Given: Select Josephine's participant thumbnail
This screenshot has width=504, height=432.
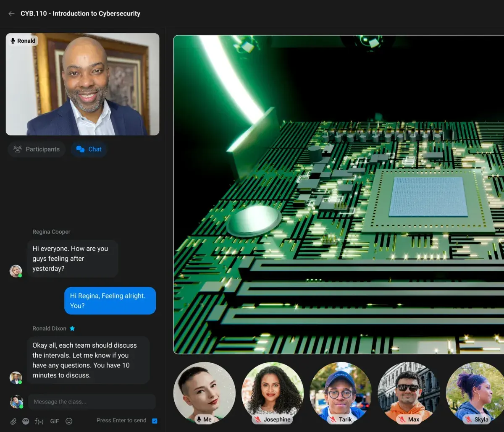Looking at the screenshot, I should pyautogui.click(x=273, y=393).
